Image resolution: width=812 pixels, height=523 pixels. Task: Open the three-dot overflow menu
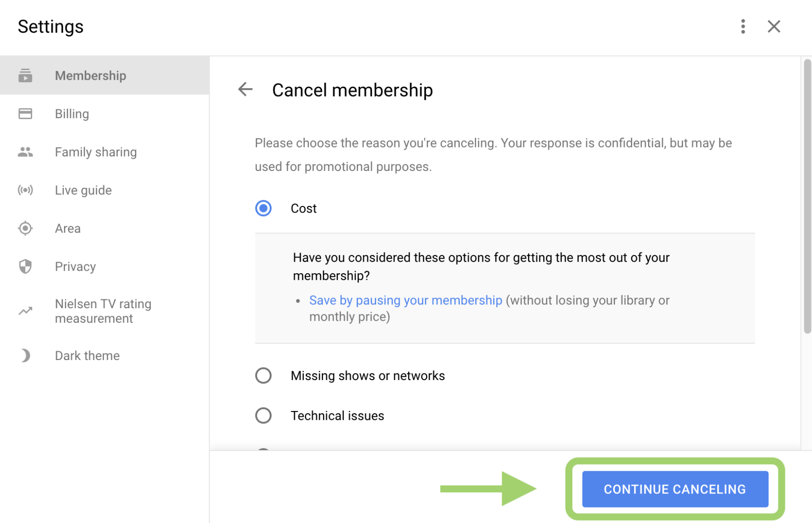pos(743,27)
